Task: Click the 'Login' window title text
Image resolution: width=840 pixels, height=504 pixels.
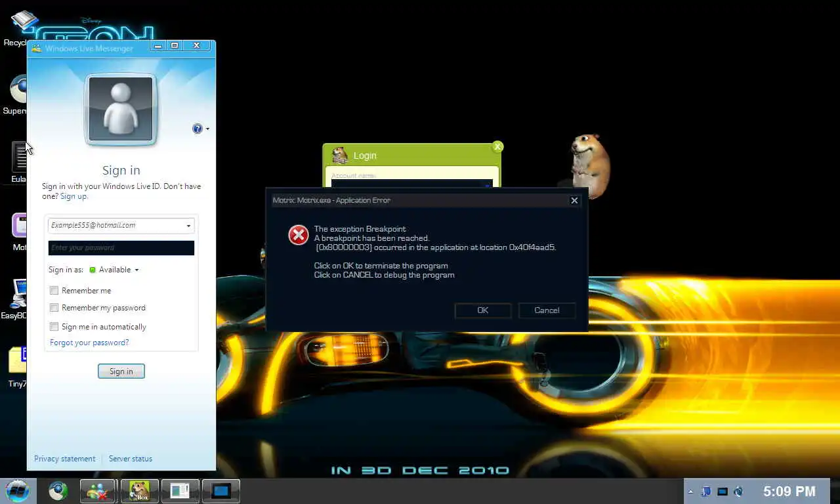Action: click(365, 156)
